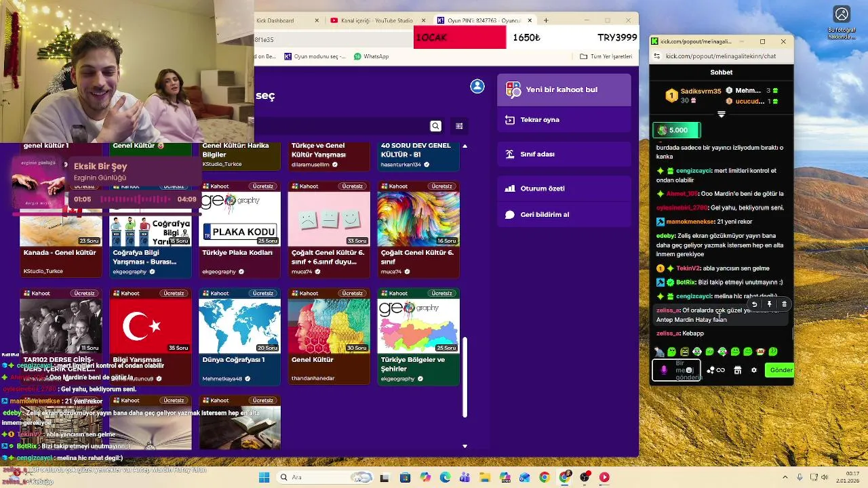Click the Oturum özeti chart icon
The height and width of the screenshot is (488, 868).
510,188
